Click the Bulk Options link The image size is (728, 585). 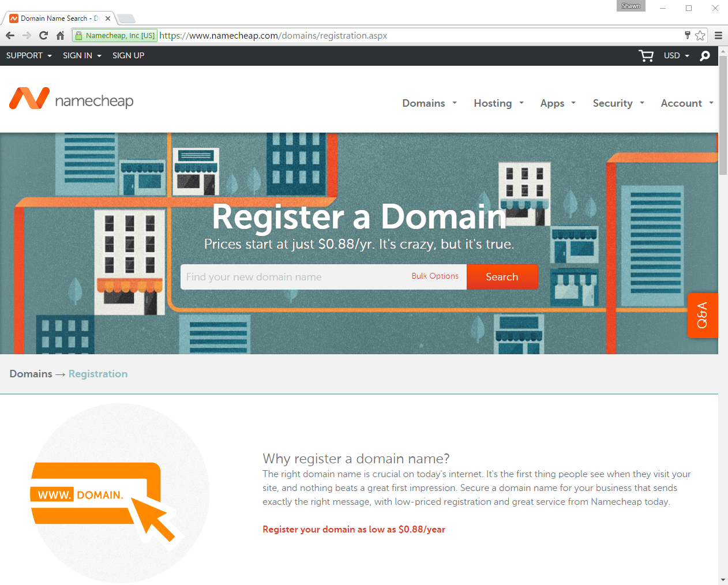[435, 276]
